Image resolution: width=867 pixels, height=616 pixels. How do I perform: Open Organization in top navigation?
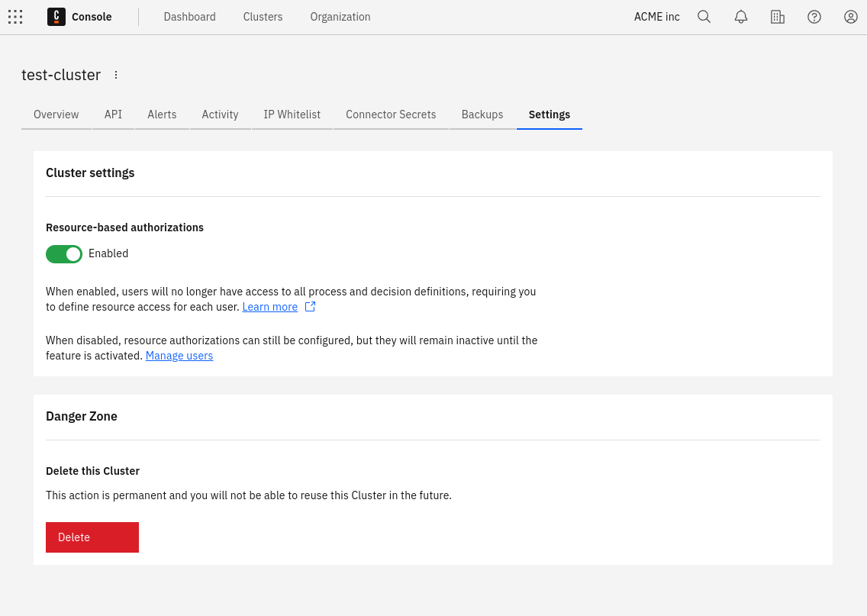(340, 17)
